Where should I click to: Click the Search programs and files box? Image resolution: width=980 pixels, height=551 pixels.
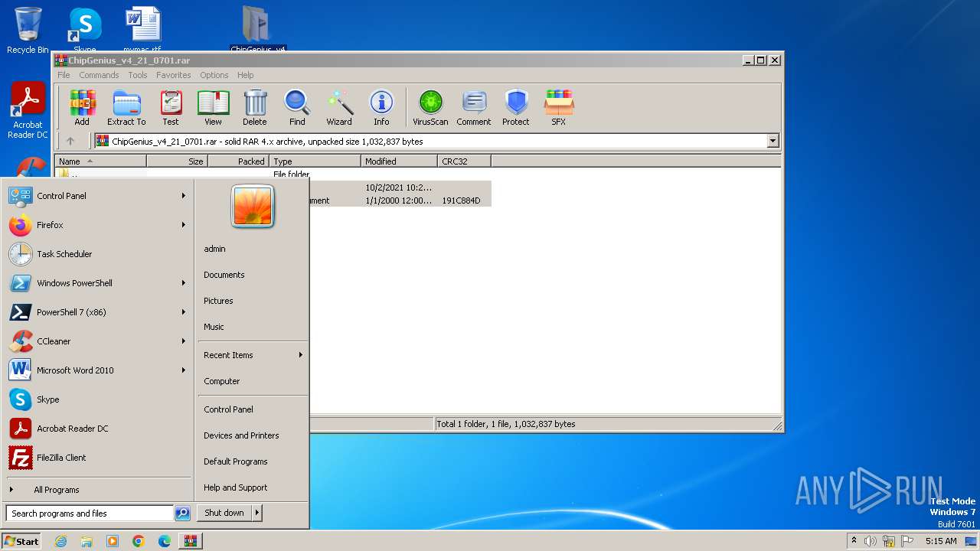(90, 514)
